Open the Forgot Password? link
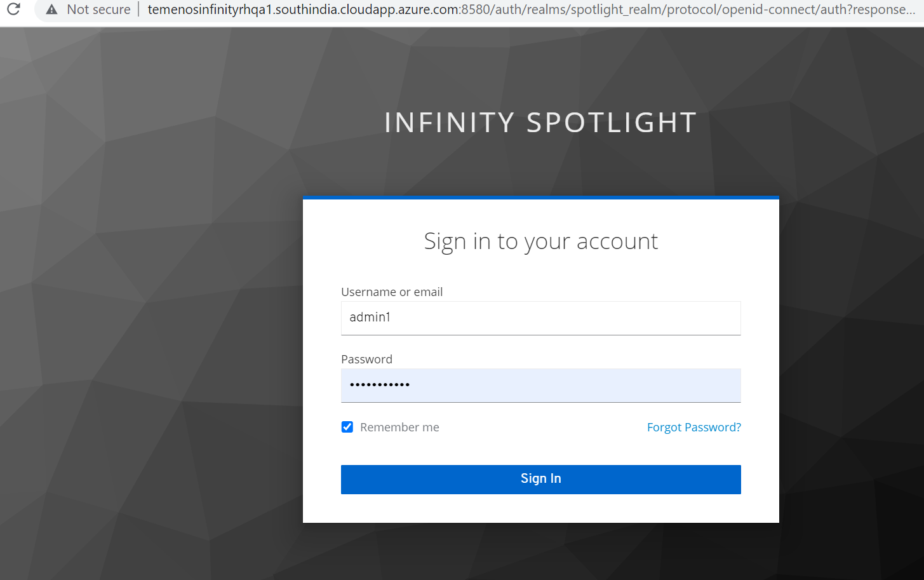 point(693,428)
